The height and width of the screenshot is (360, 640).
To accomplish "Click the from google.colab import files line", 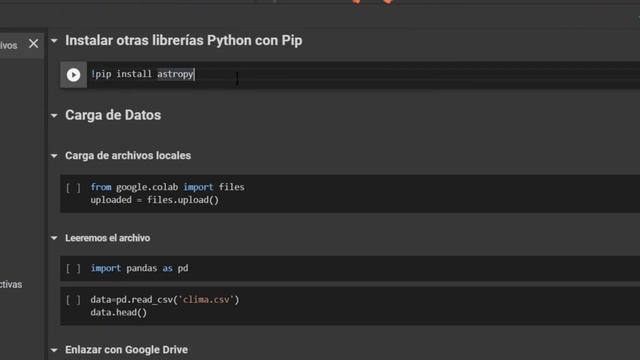I will 167,187.
